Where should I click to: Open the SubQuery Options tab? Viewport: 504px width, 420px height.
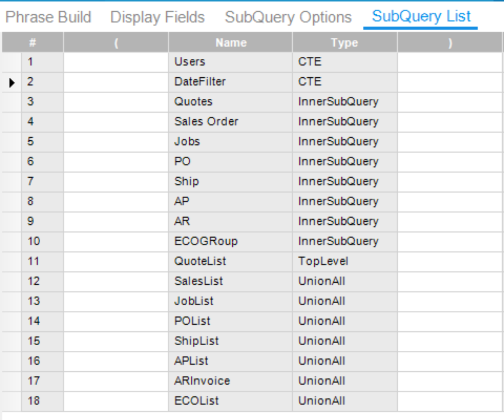tap(288, 17)
